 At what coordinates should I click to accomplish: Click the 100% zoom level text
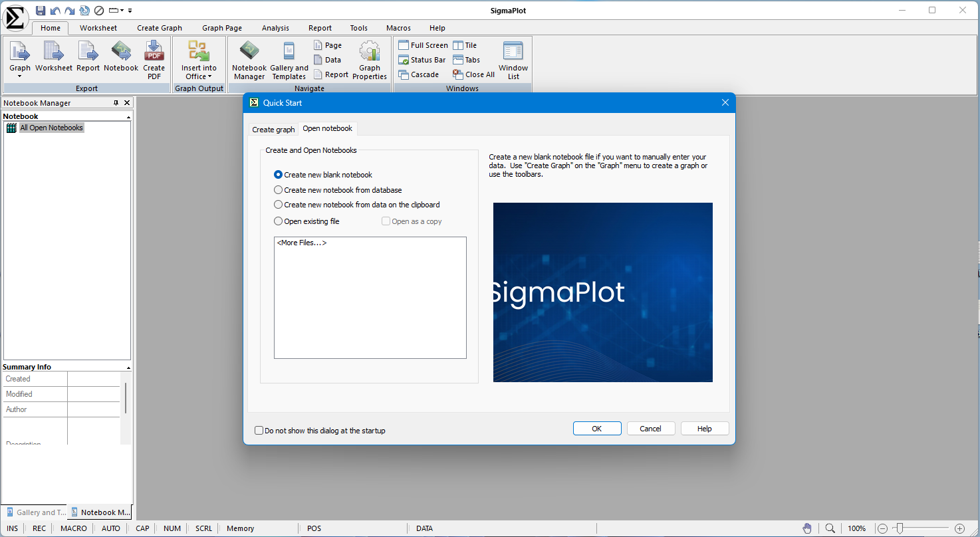tap(857, 528)
